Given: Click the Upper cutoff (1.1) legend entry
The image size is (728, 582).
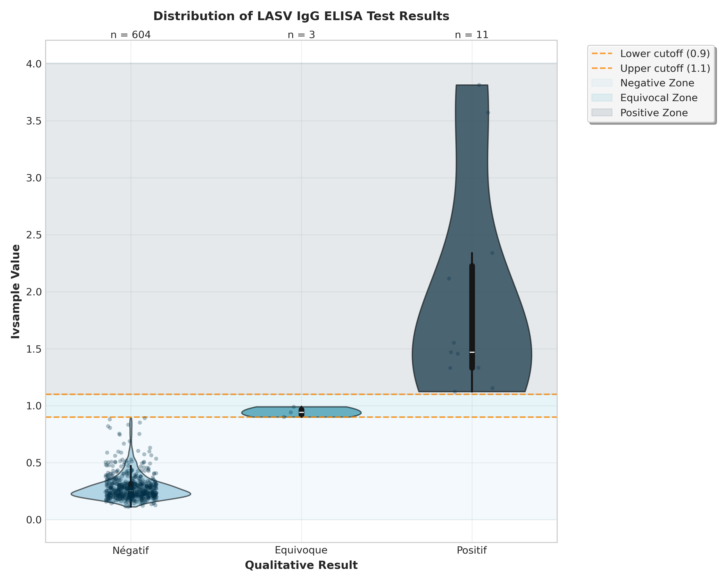Looking at the screenshot, I should [665, 68].
